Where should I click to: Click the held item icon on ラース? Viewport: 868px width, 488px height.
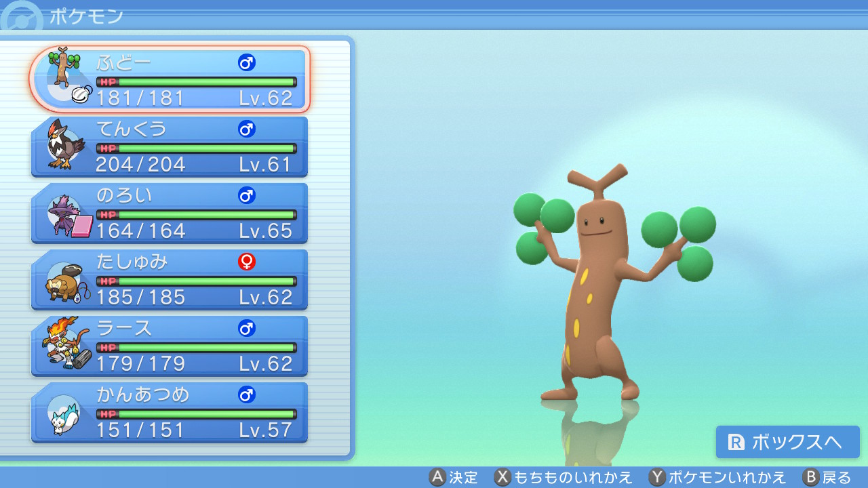[82, 359]
